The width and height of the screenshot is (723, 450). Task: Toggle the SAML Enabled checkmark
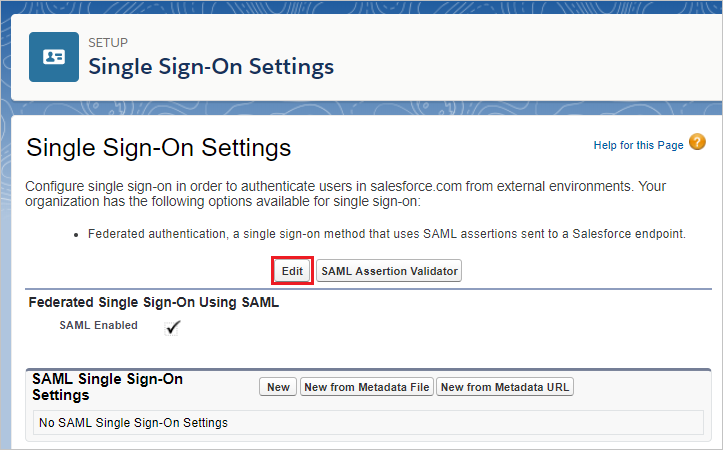pos(172,327)
